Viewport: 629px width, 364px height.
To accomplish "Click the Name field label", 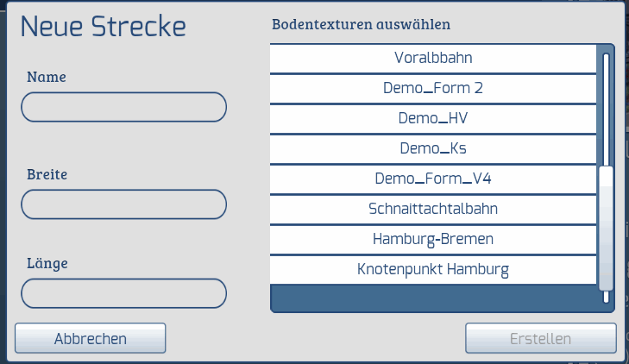I will click(47, 76).
